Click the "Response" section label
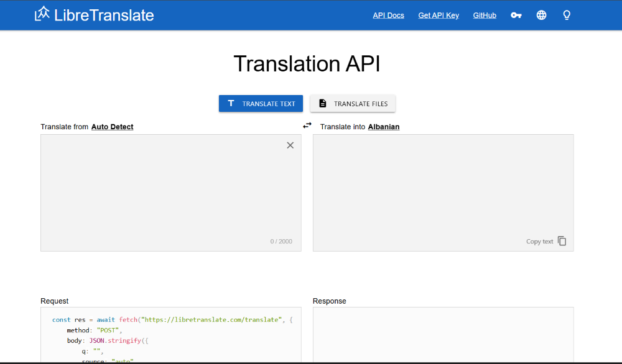The width and height of the screenshot is (622, 364). 329,301
